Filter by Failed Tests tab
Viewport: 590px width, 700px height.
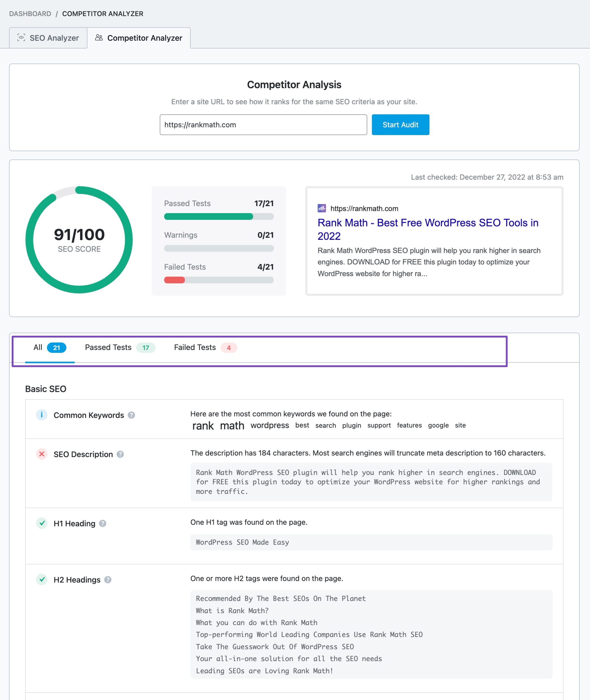[205, 348]
